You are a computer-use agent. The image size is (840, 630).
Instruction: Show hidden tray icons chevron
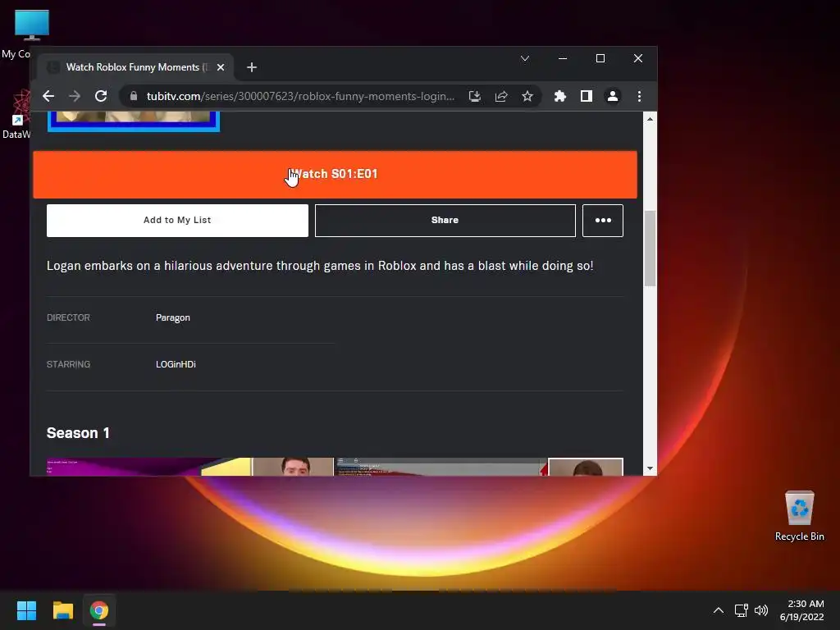coord(719,610)
